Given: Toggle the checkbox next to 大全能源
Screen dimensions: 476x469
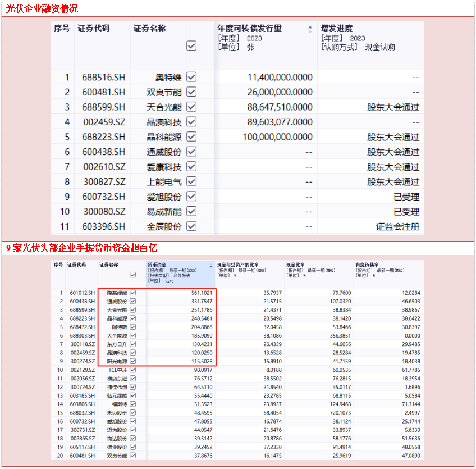Looking at the screenshot, I should (x=132, y=335).
